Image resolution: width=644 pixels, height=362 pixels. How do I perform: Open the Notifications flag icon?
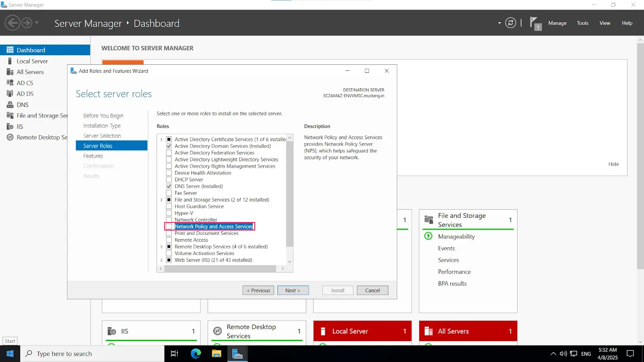coord(535,23)
